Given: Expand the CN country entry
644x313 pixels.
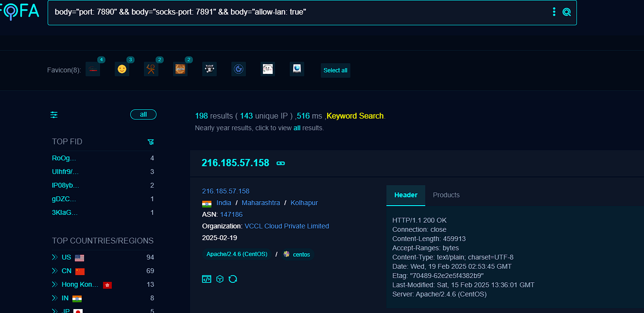Looking at the screenshot, I should [55, 271].
